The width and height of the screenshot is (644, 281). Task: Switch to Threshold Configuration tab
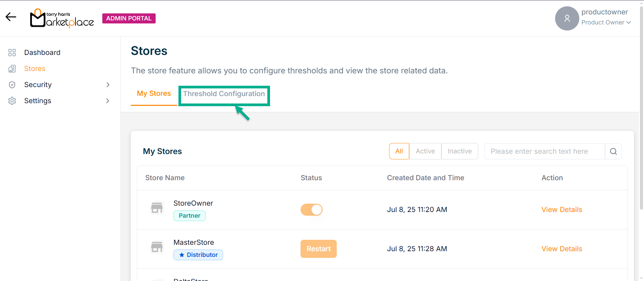224,94
